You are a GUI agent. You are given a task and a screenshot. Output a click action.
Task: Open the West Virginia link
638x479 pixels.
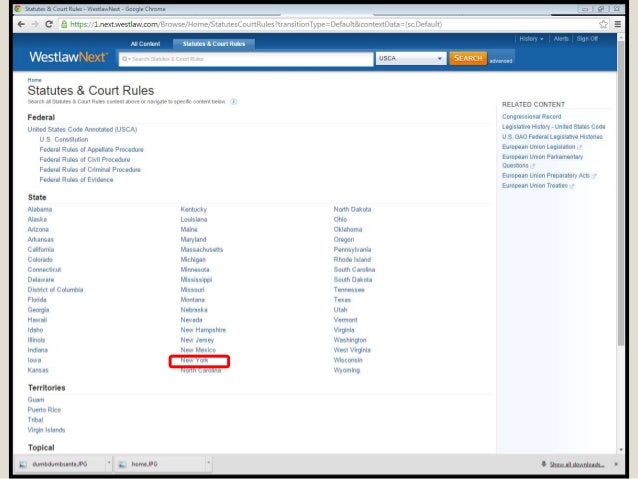tap(352, 350)
